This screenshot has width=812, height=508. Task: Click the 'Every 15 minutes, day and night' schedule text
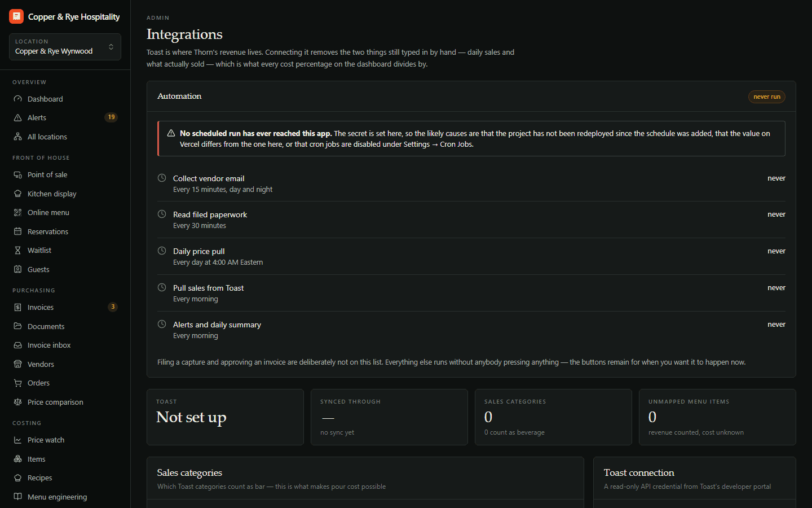[x=223, y=190]
